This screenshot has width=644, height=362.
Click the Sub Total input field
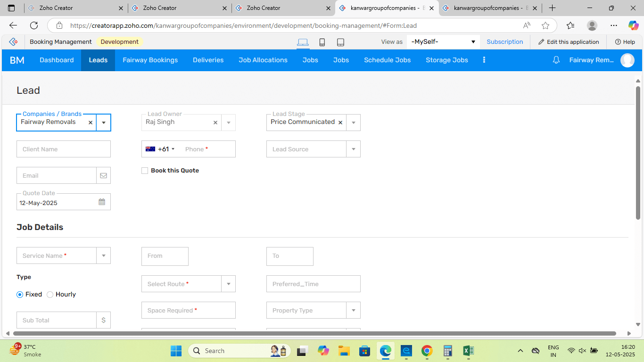(x=57, y=320)
